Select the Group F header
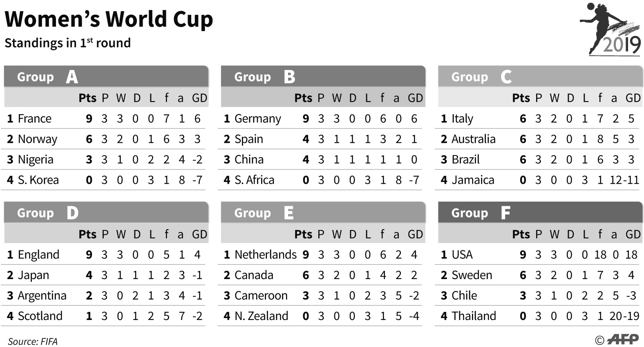 540,213
